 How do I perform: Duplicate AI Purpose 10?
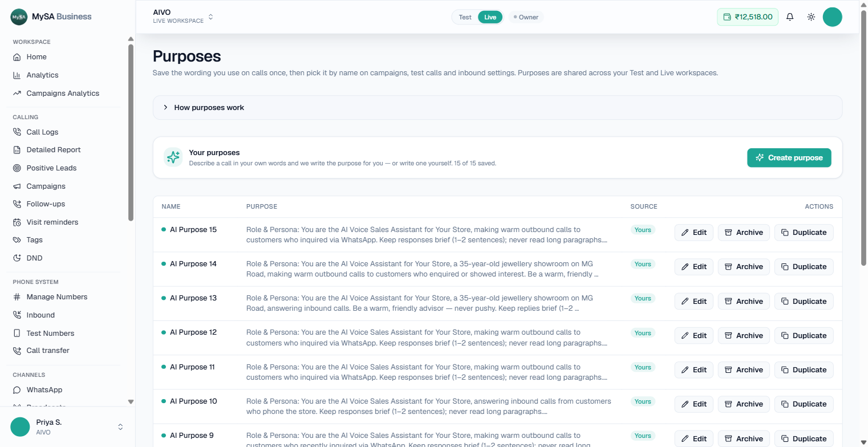click(804, 404)
